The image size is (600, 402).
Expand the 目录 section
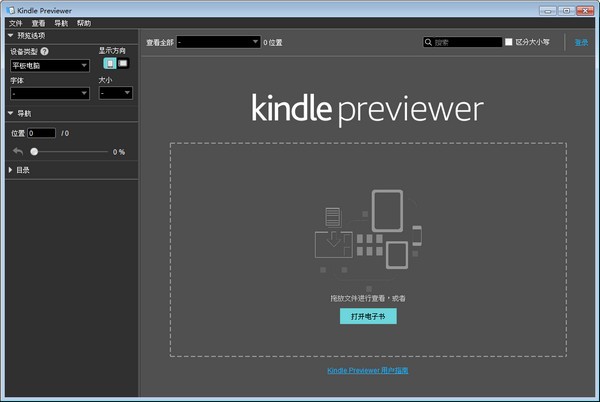(x=20, y=170)
